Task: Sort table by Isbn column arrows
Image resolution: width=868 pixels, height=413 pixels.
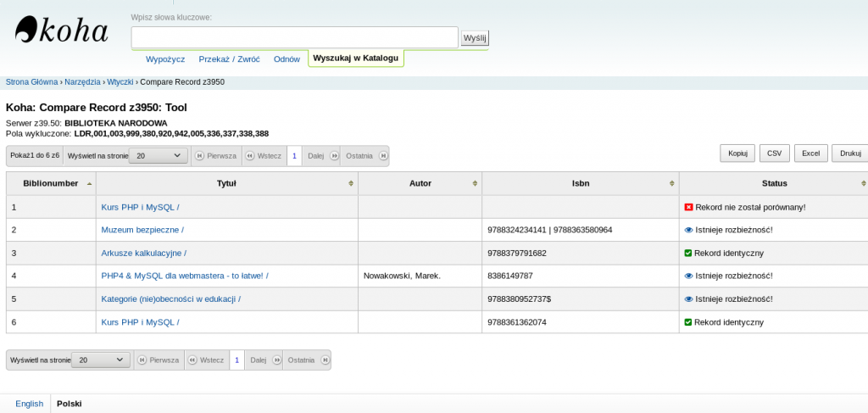Action: tap(672, 183)
